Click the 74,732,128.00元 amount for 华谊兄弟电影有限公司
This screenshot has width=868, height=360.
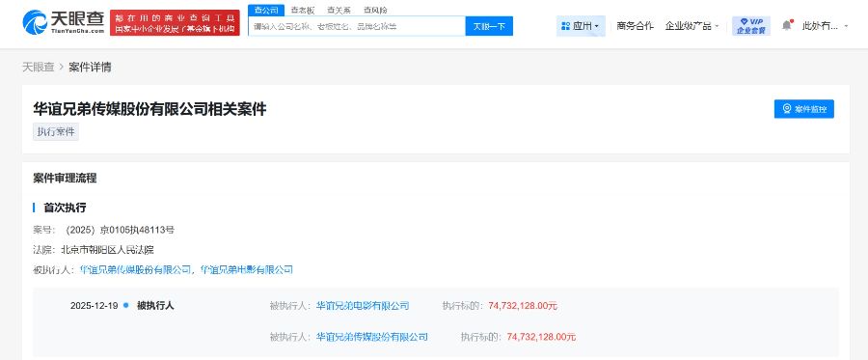[x=523, y=305]
